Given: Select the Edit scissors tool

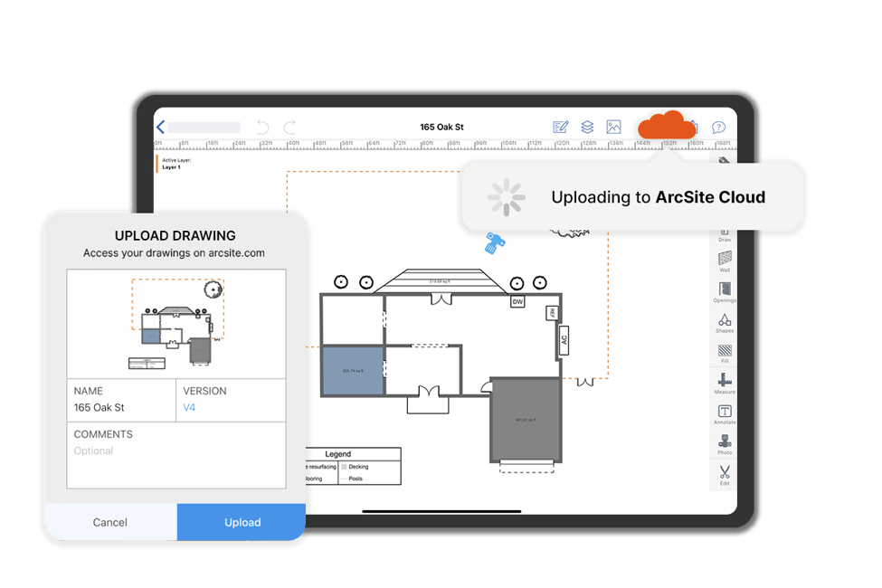Looking at the screenshot, I should [x=725, y=474].
